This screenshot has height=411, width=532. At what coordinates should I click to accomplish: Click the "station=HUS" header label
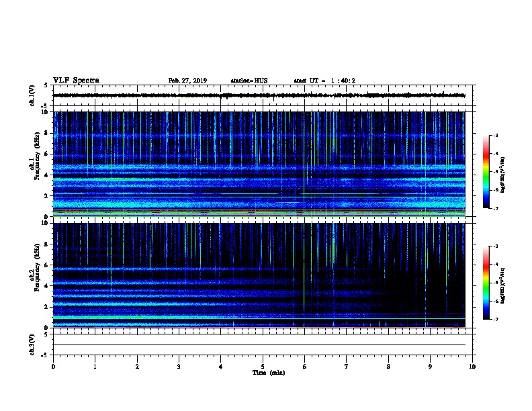pos(249,81)
